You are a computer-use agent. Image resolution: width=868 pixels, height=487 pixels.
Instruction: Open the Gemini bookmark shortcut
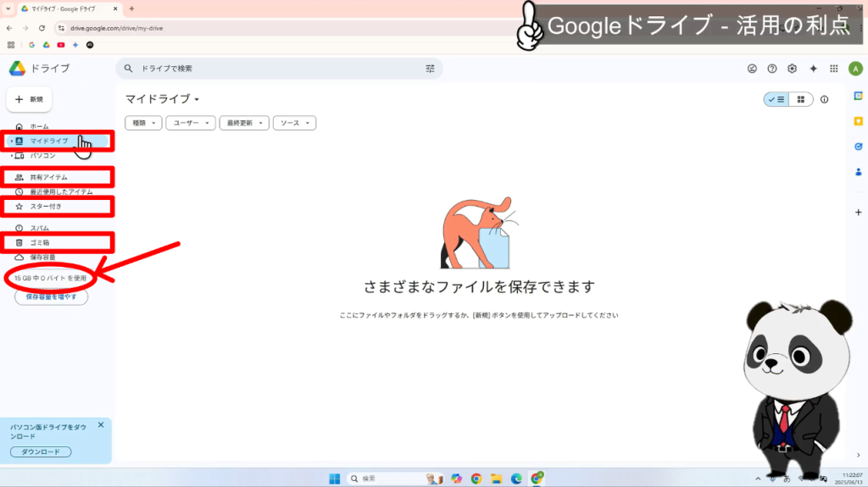coord(75,45)
